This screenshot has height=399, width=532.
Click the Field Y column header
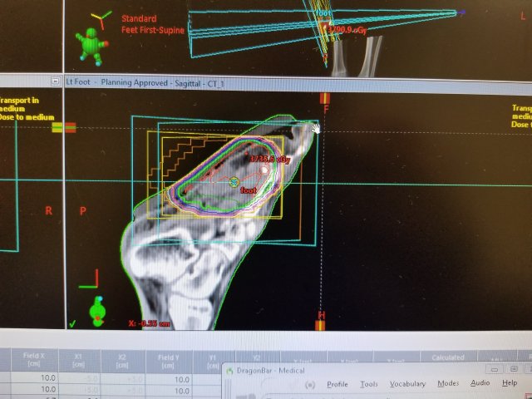(167, 361)
